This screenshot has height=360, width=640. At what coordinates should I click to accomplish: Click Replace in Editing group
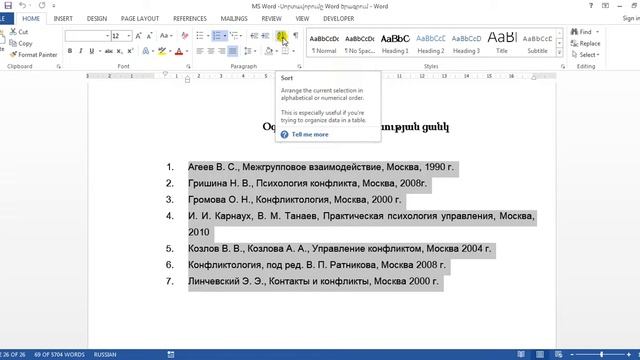586,43
